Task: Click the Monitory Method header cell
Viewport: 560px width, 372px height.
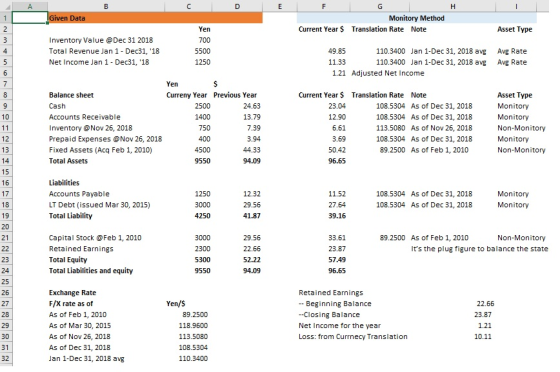Action: coord(416,18)
